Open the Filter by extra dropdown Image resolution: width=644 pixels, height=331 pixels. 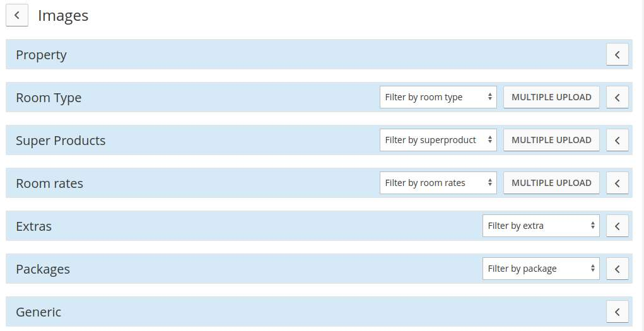541,226
